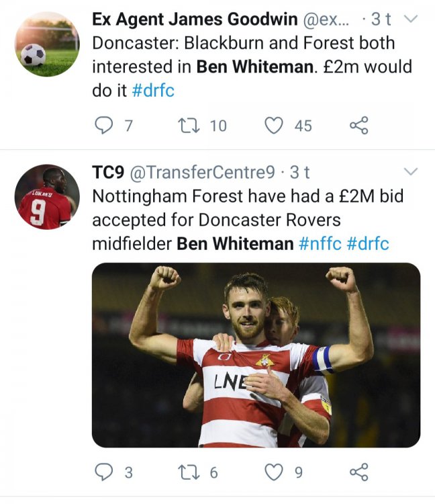Image resolution: width=435 pixels, height=504 pixels.
Task: Like the Ex Agent James Goodwin tweet
Action: pyautogui.click(x=272, y=125)
